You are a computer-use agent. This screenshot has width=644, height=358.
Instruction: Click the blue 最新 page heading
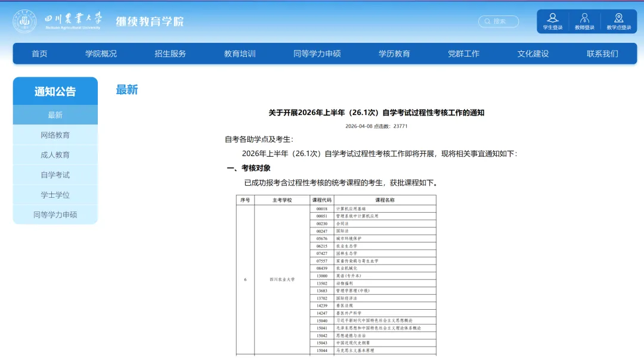coord(127,89)
